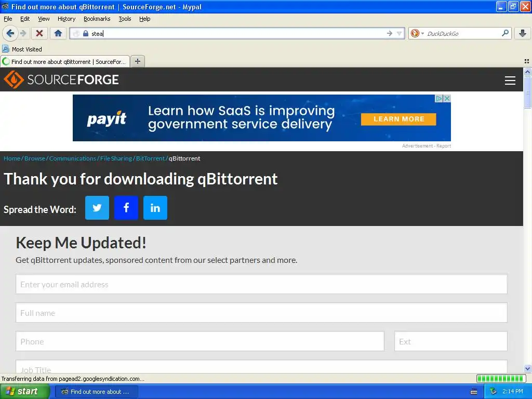Open the address bar history dropdown
The image size is (532, 399).
click(x=400, y=33)
